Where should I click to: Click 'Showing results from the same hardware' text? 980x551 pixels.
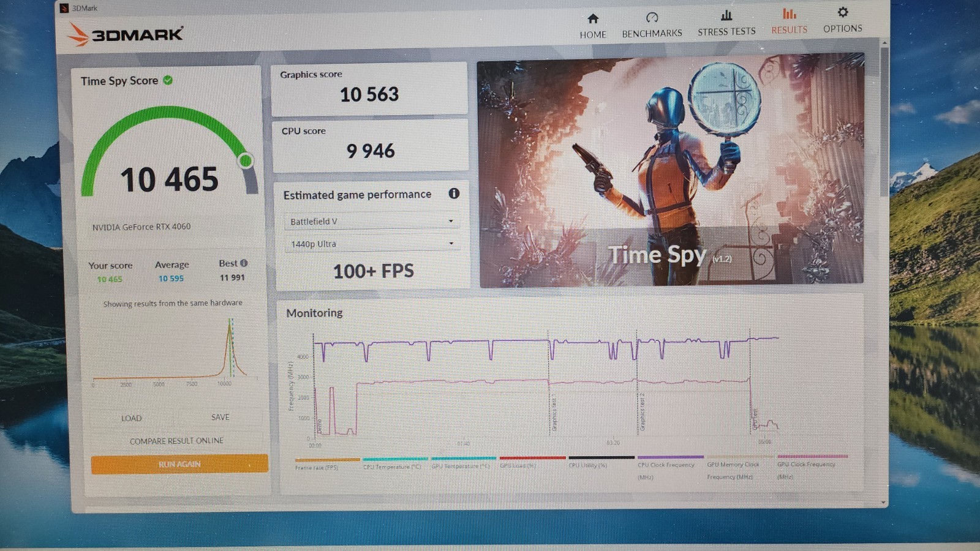coord(173,303)
